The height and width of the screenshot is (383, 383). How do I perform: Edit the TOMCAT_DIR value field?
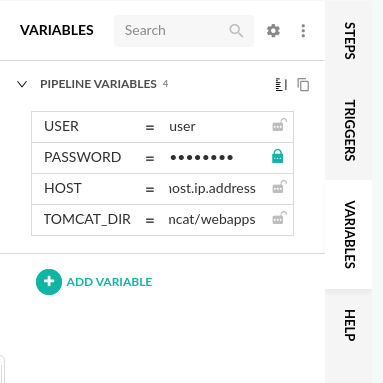click(x=212, y=220)
